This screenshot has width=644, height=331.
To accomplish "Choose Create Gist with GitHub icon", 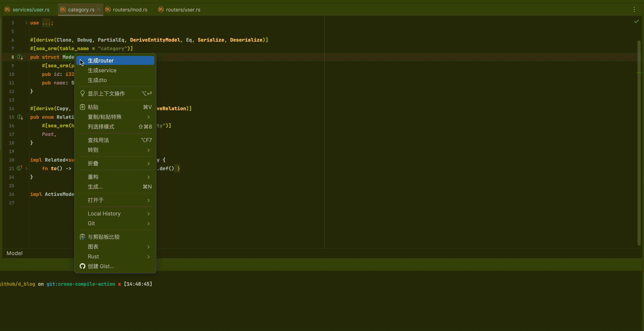I will point(100,266).
